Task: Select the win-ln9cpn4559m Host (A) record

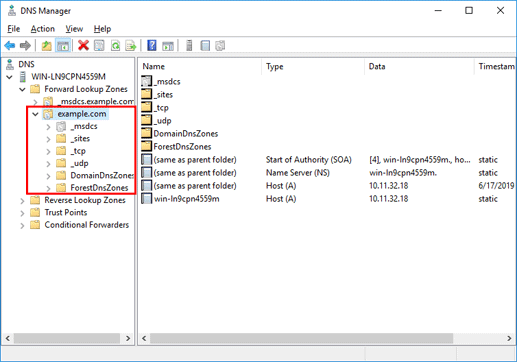Action: click(328, 199)
